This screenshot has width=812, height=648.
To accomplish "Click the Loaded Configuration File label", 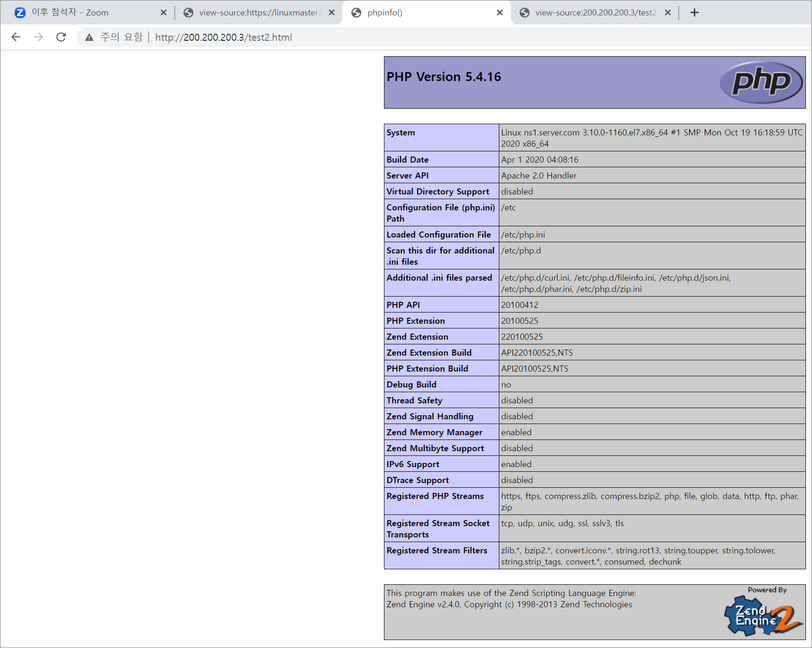I will [439, 234].
